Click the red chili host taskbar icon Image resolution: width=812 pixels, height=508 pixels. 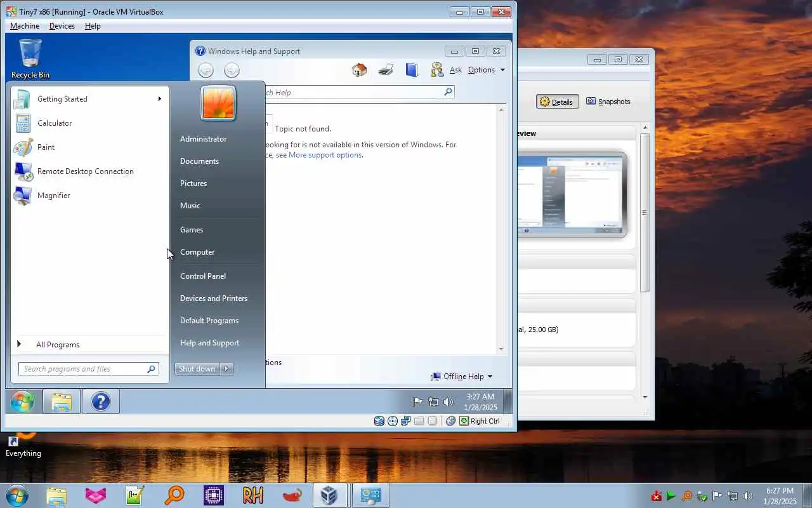[292, 495]
